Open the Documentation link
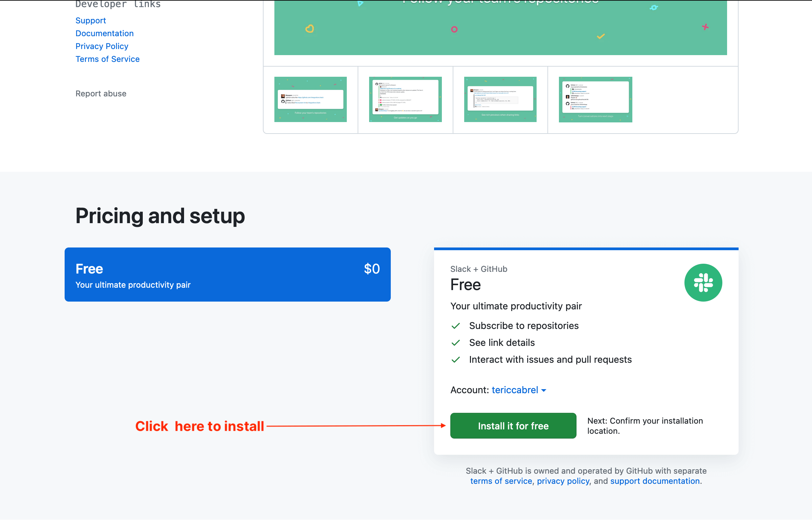 pos(105,33)
